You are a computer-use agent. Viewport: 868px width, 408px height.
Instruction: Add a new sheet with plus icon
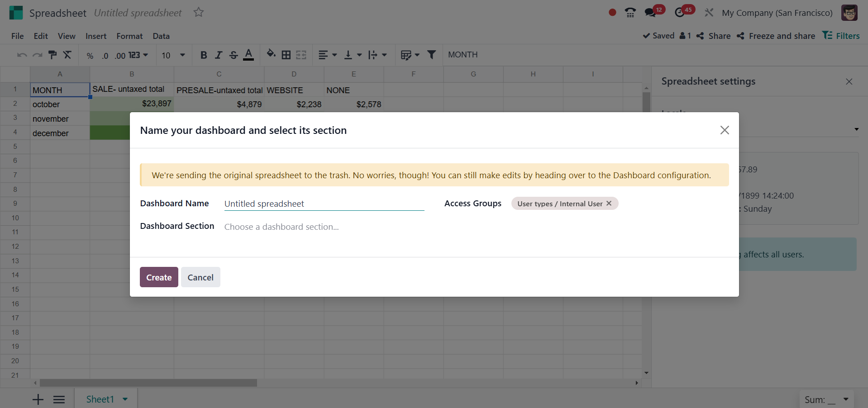pos(38,399)
